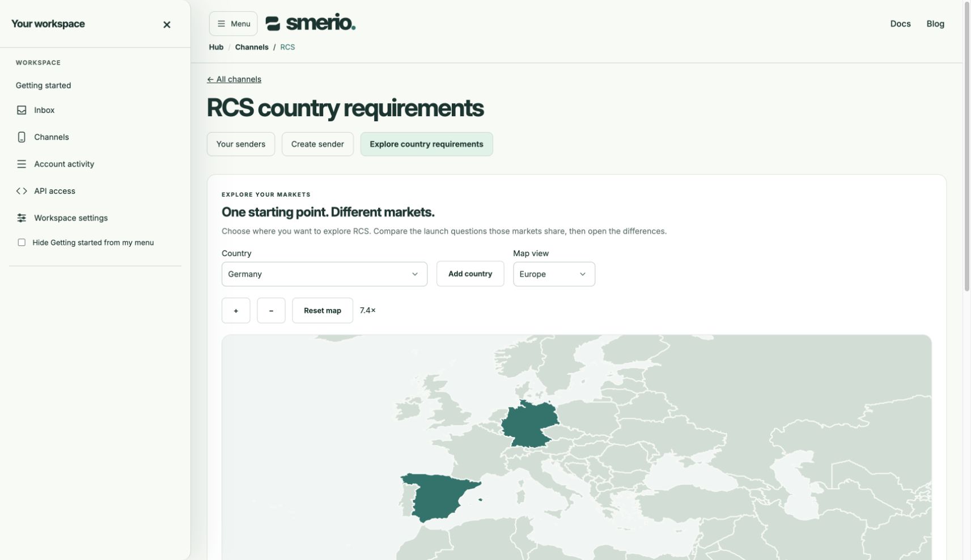Click the page vertical scrollbar
Screen dimensions: 971x560
tap(966, 146)
